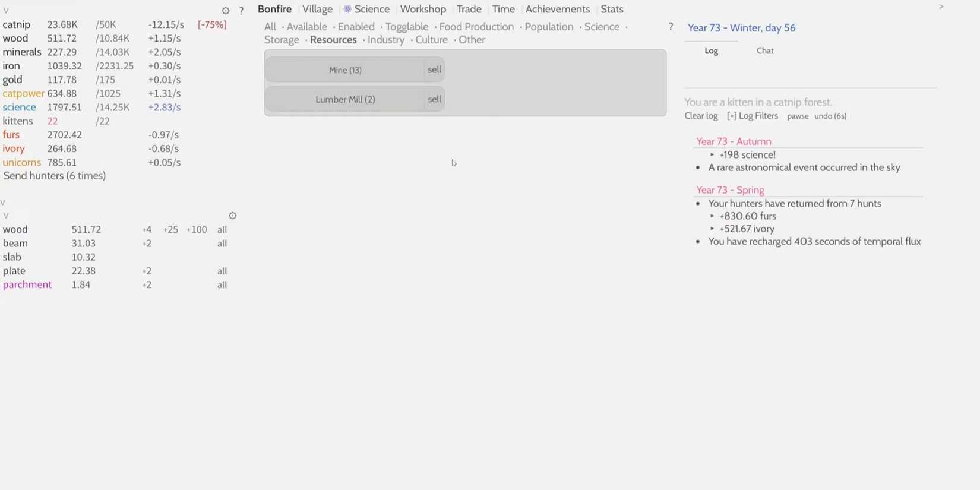
Task: Craft all parchment
Action: pos(222,285)
